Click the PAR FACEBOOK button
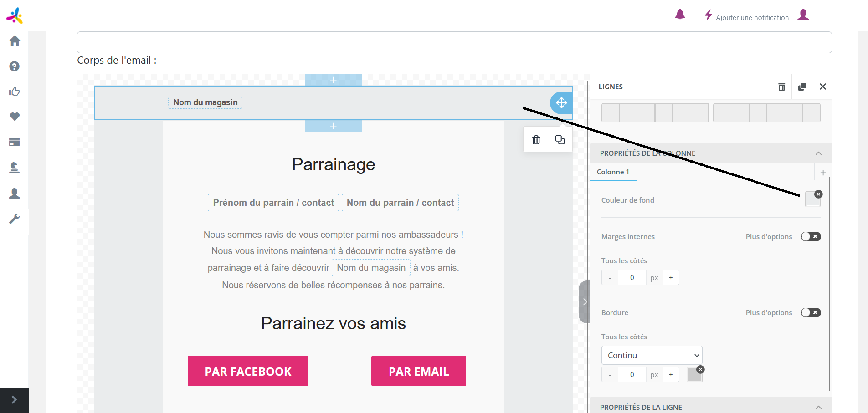868x413 pixels. [248, 371]
